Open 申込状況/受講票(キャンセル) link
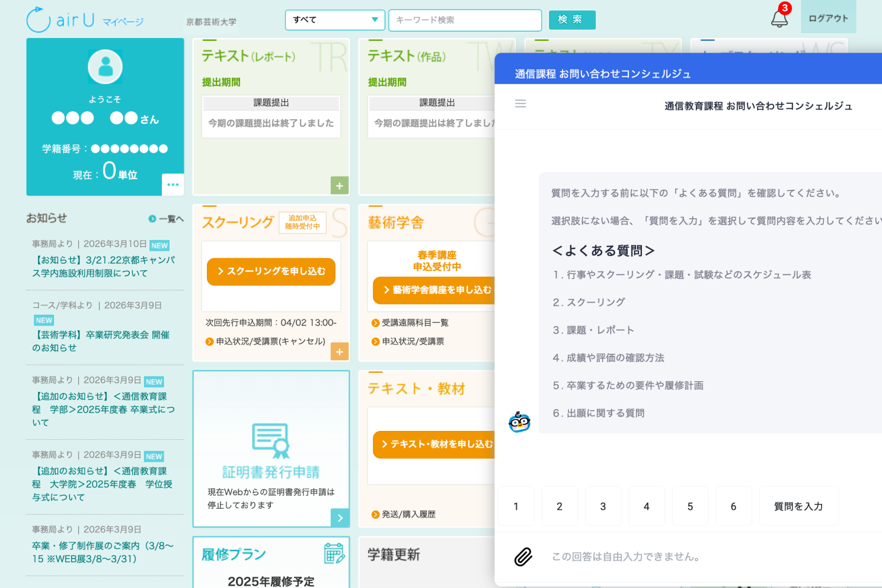The height and width of the screenshot is (588, 882). [266, 341]
